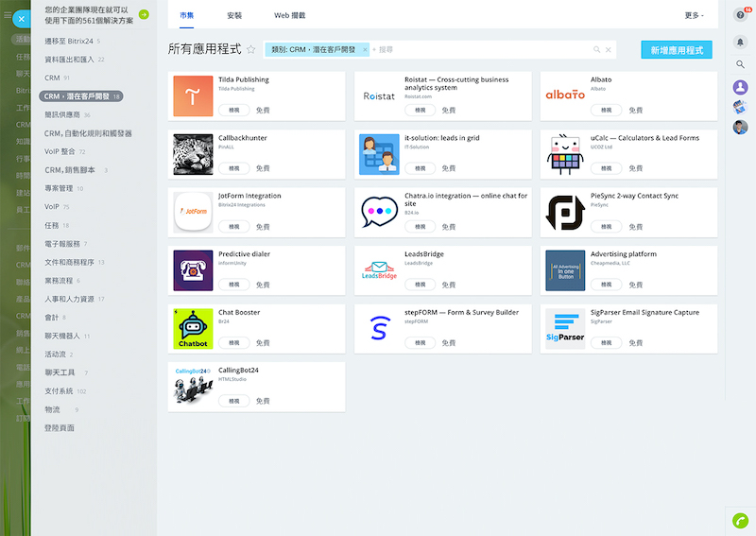Open Advertising platform icon
The height and width of the screenshot is (536, 756).
coord(565,270)
